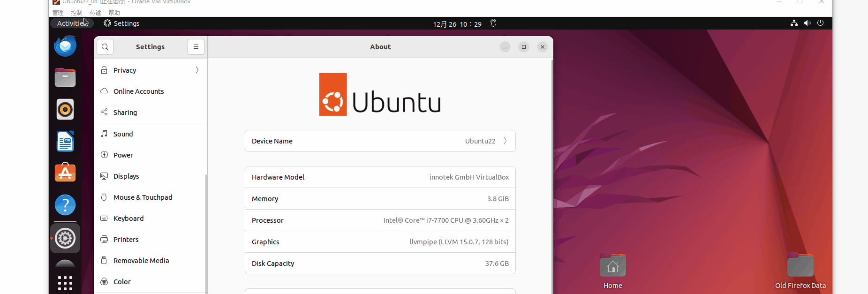This screenshot has width=868, height=294.
Task: Click the notification bell icon
Action: (493, 23)
